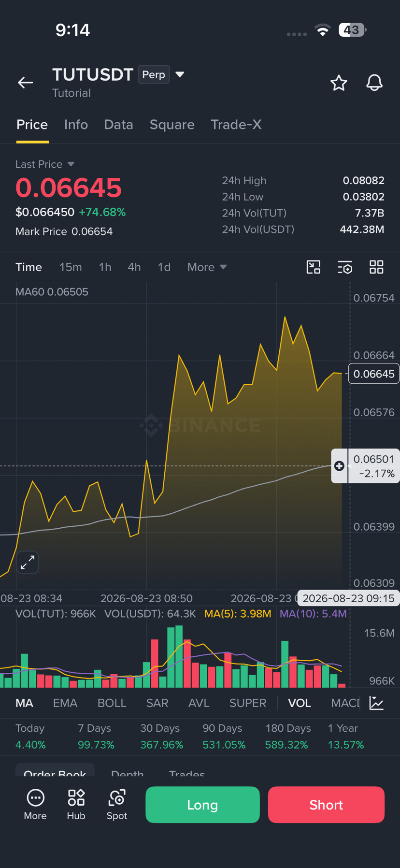The width and height of the screenshot is (400, 868).
Task: Tap the red Short button
Action: click(x=326, y=805)
